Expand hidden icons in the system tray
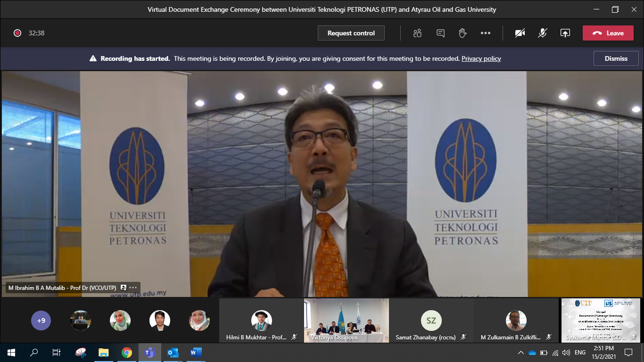644x362 pixels. point(521,352)
